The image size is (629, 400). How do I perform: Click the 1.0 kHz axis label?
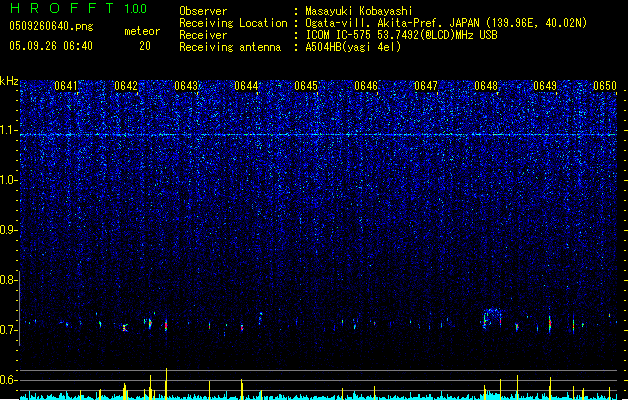8,180
